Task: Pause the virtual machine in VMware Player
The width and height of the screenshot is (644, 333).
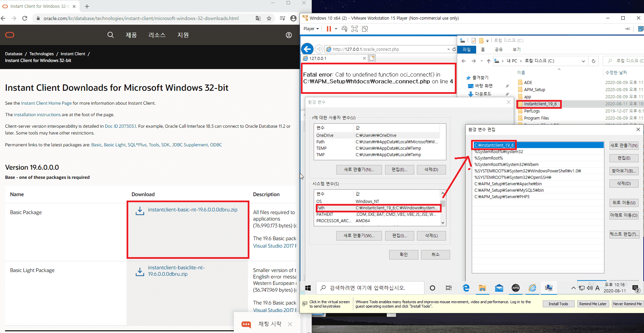Action: point(329,29)
